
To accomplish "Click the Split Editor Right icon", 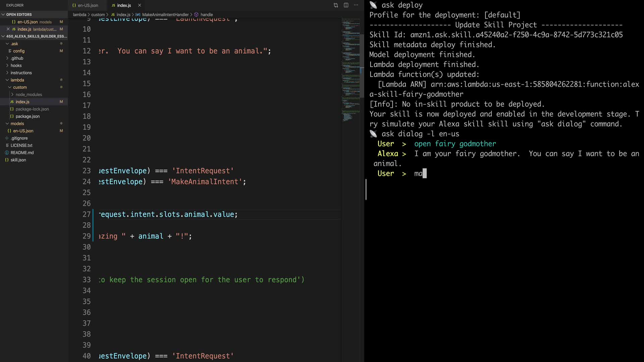I will coord(346,5).
